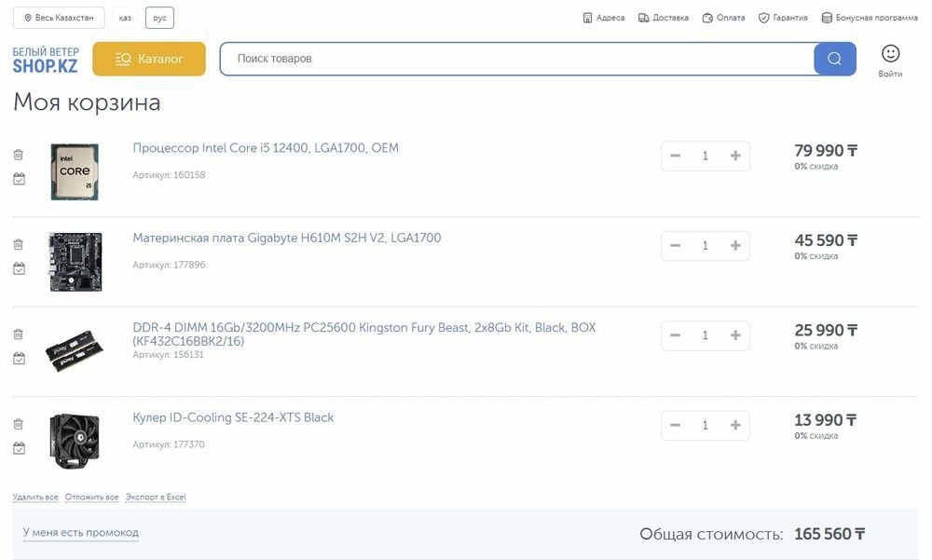
Task: Click price 45 590 ₸
Action: (x=826, y=240)
